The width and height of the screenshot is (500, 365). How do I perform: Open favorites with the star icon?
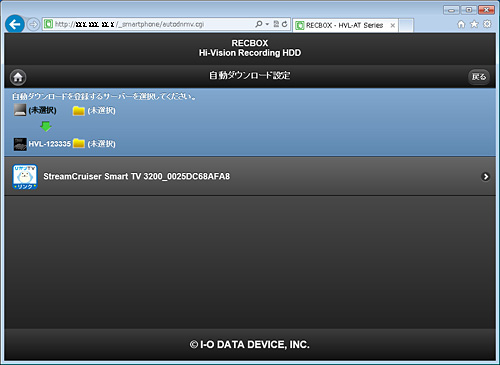pos(474,24)
